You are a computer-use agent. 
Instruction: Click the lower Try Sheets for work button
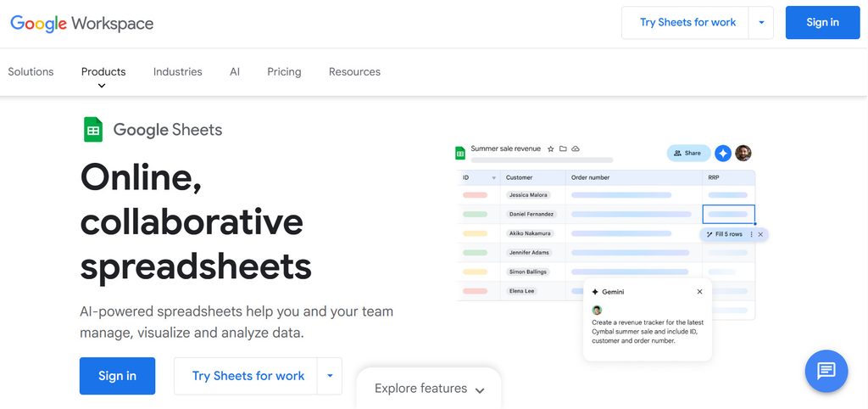[x=248, y=376]
